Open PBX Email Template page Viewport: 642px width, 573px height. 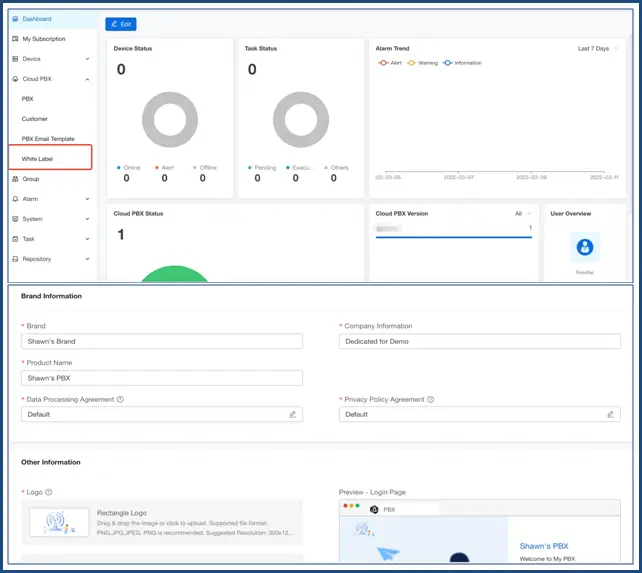click(48, 139)
